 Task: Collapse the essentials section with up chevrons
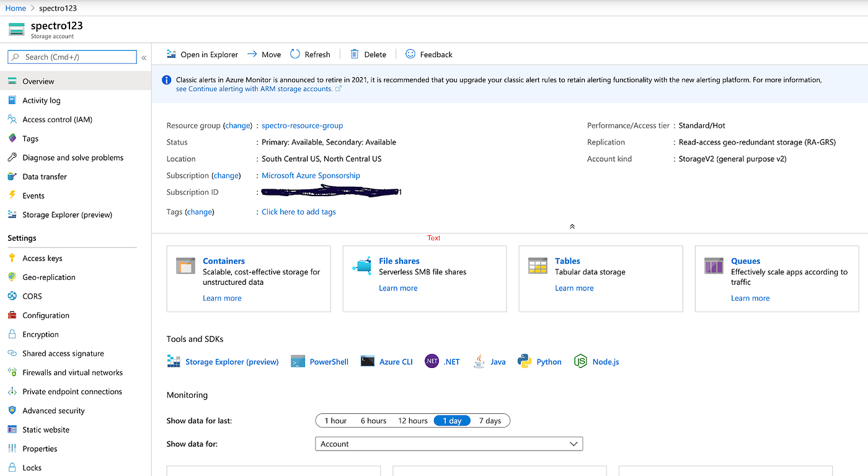572,227
